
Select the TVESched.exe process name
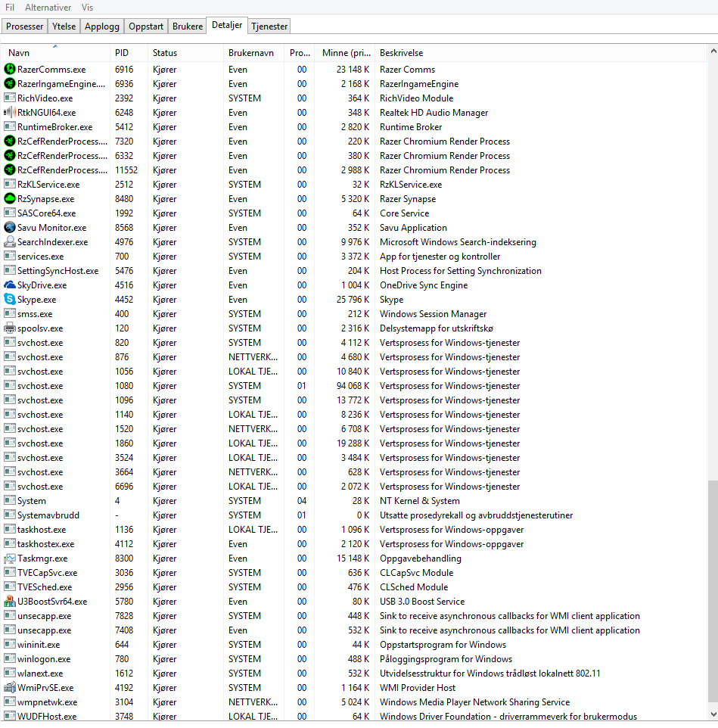pos(45,587)
